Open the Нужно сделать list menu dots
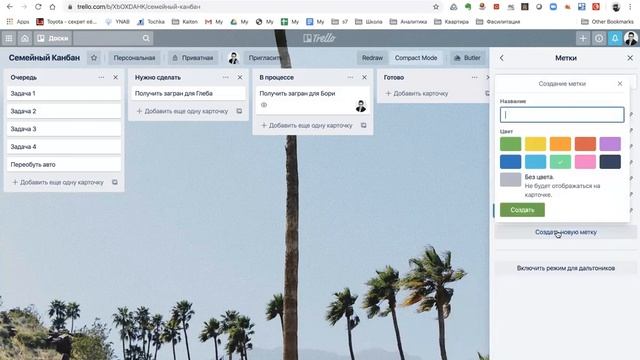 point(226,77)
